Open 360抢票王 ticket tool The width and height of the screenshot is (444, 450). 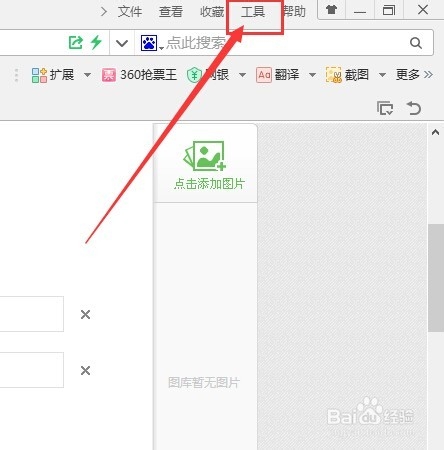coord(139,75)
